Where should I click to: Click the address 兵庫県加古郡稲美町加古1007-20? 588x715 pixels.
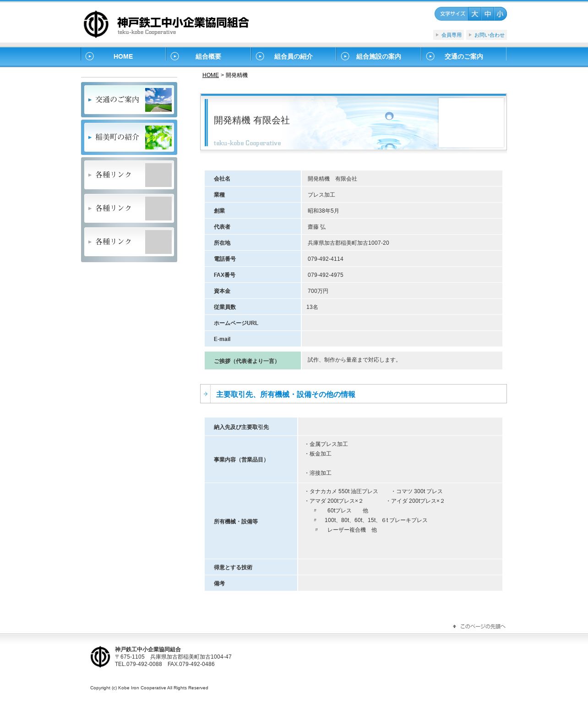pyautogui.click(x=348, y=243)
